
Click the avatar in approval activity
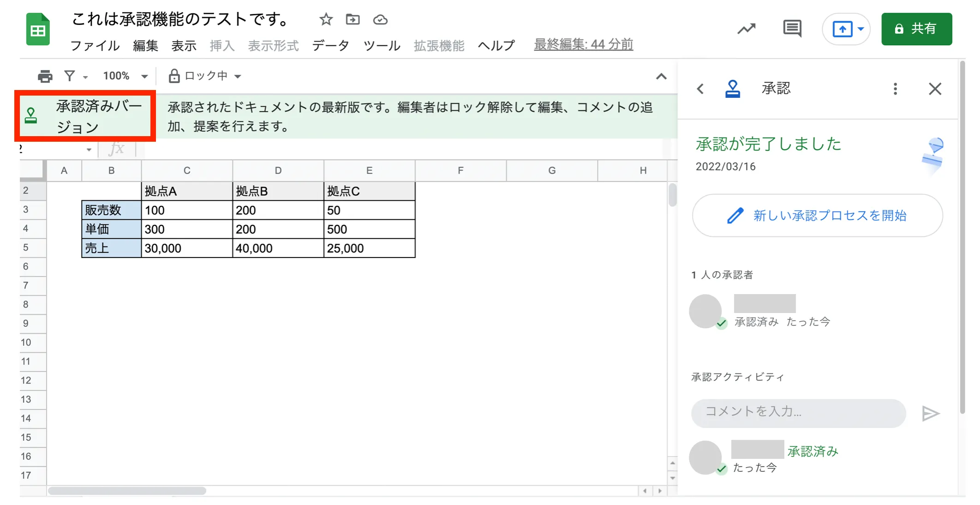705,457
